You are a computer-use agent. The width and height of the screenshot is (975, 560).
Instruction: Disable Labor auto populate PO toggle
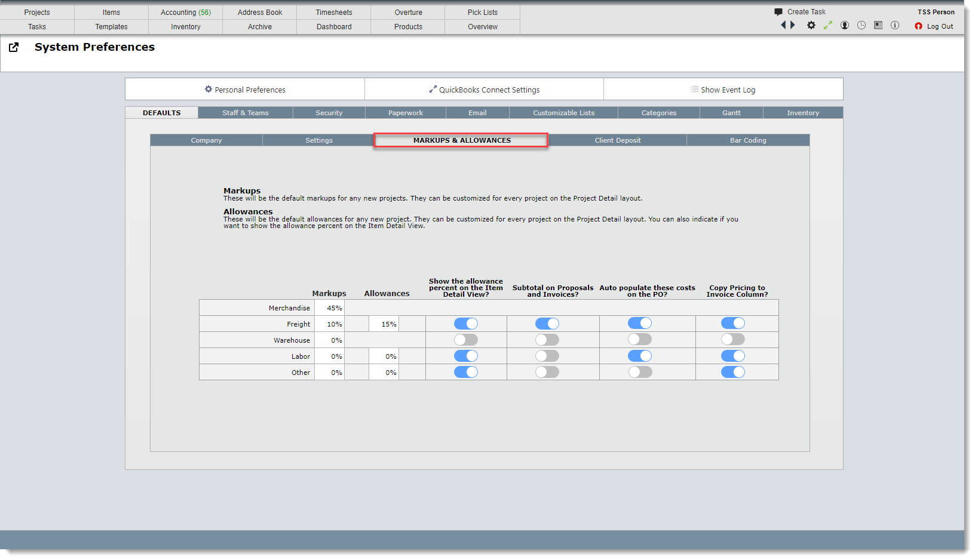pos(640,356)
